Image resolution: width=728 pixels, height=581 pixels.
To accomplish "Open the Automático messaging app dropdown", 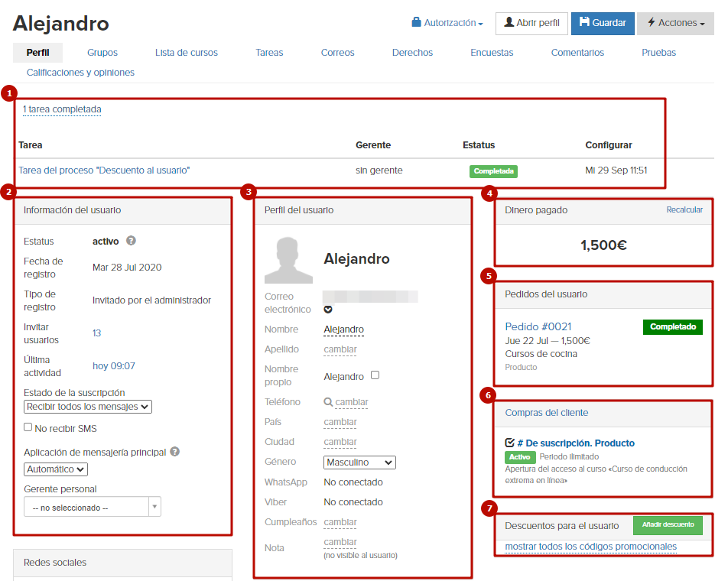I will coord(56,469).
